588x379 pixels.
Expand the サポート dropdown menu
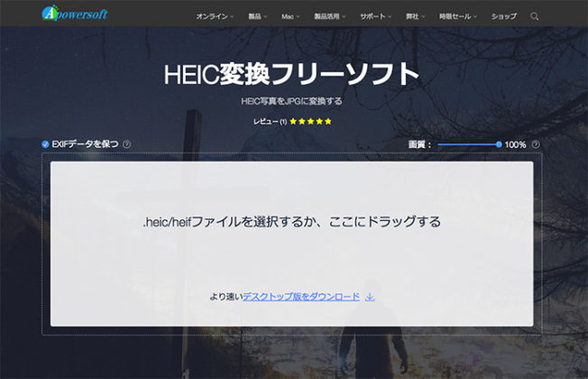coord(375,16)
